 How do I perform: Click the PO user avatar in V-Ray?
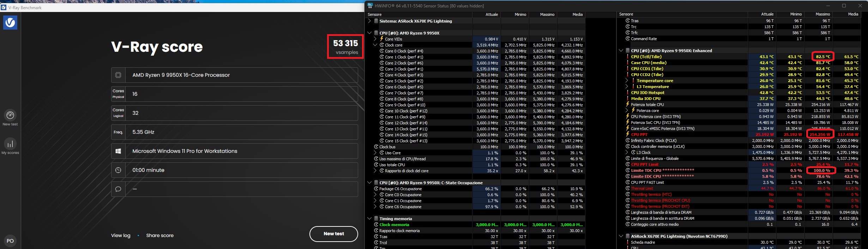10,241
